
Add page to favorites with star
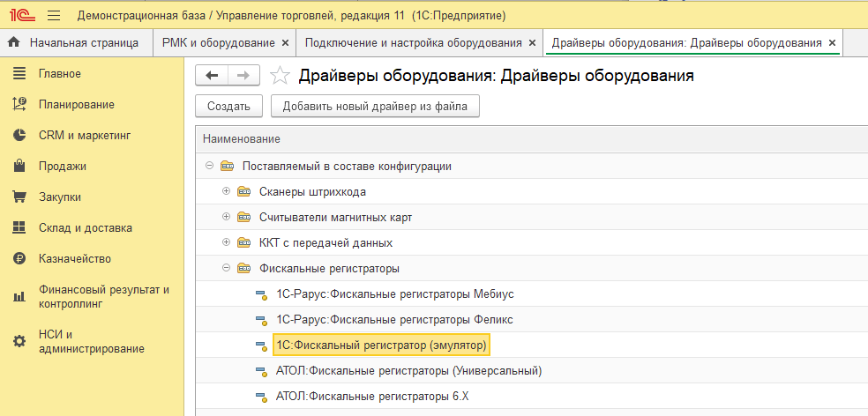pos(280,77)
